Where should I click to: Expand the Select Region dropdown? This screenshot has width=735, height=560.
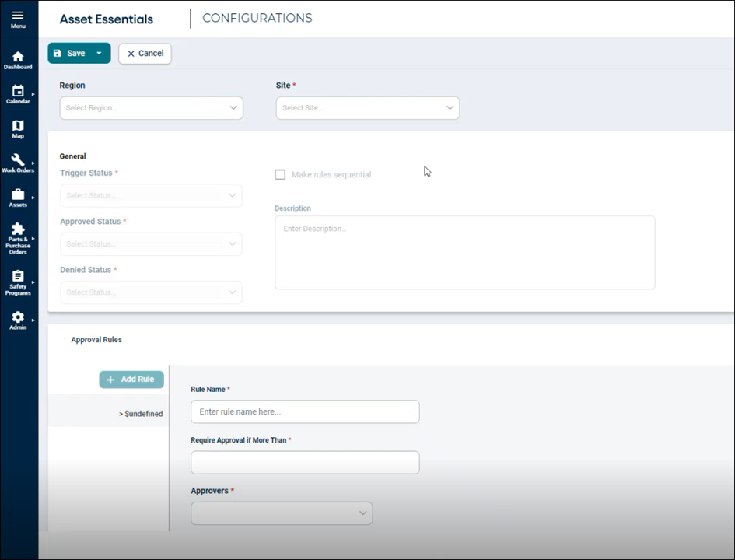click(151, 108)
